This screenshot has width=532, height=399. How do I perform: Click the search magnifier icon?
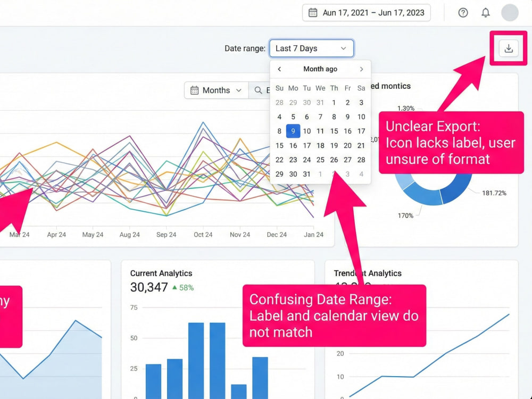(258, 90)
